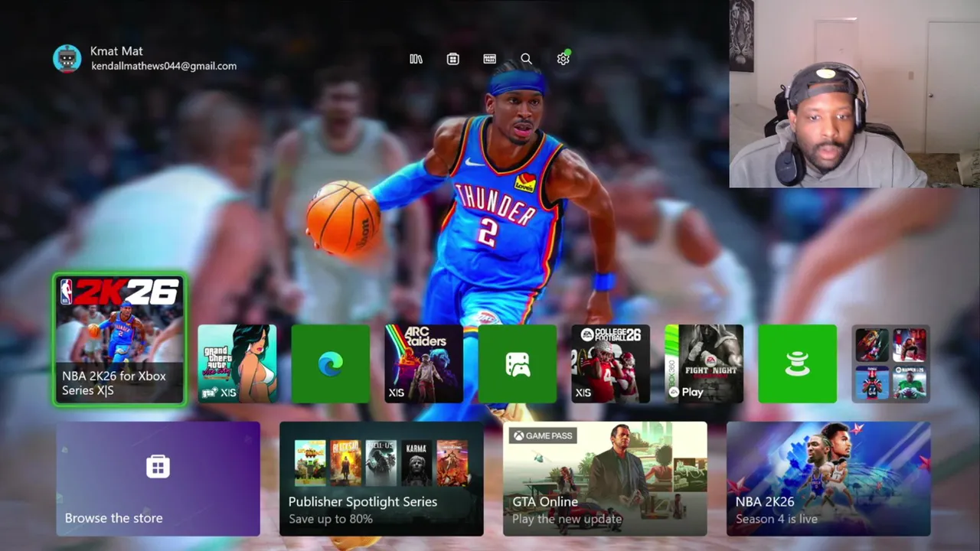Open the My games & apps library icon
This screenshot has height=551, width=980.
(416, 59)
